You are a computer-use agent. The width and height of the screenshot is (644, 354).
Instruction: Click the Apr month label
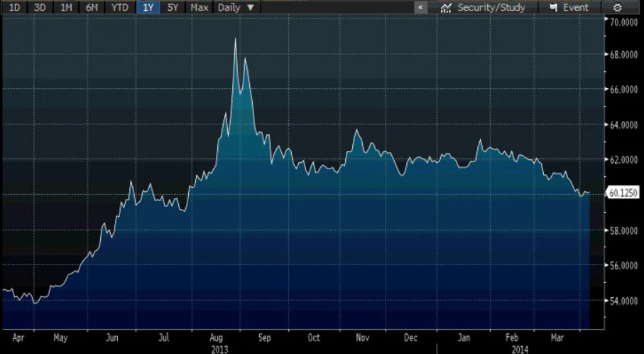18,338
